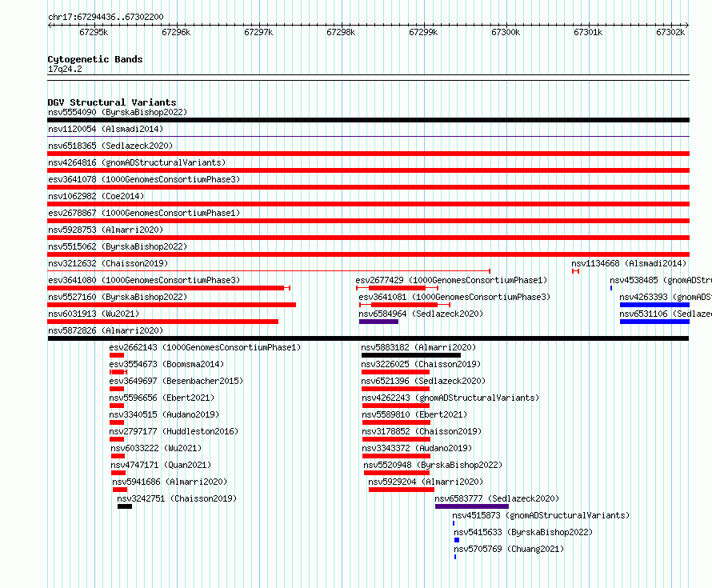Click the 67295k ruler position label

[x=94, y=32]
